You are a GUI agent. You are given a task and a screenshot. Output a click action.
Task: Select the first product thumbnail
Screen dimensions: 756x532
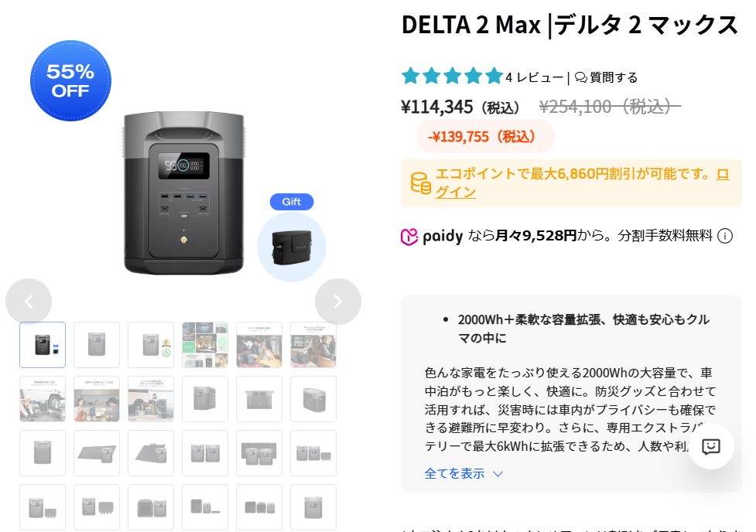pyautogui.click(x=43, y=345)
